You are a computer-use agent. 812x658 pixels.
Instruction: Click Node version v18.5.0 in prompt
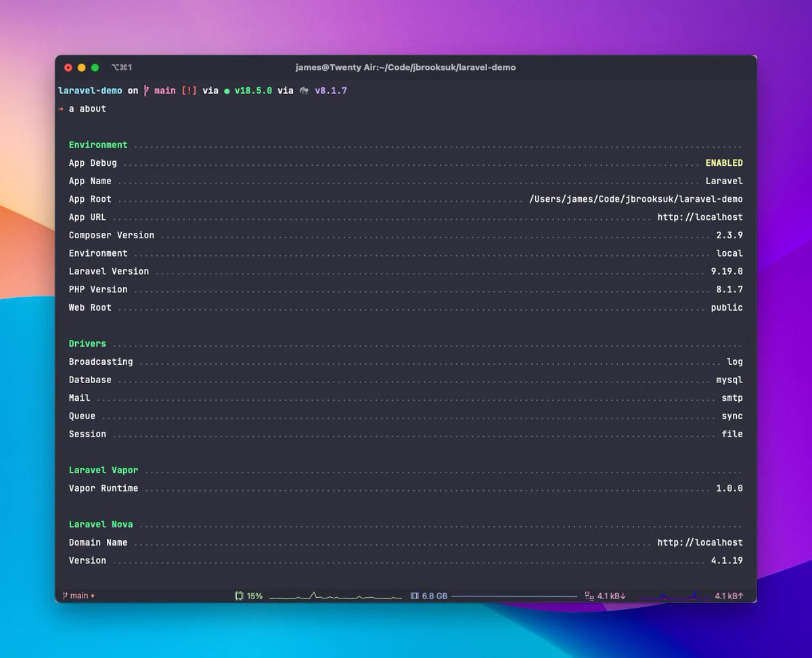[x=253, y=90]
